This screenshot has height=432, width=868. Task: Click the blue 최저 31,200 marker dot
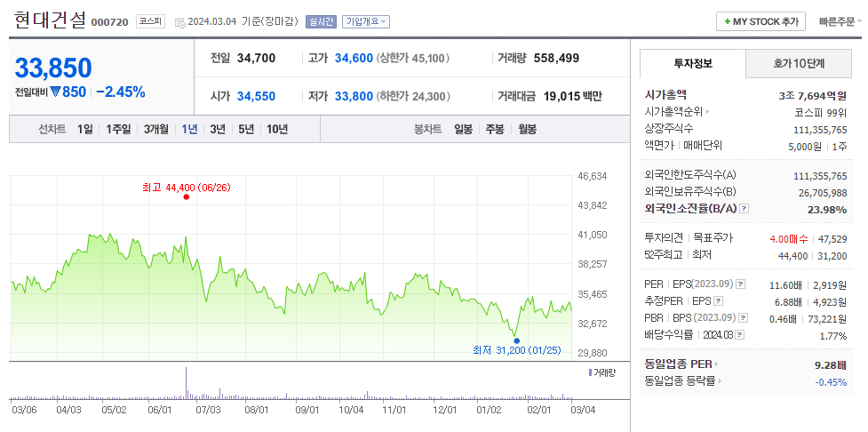tap(516, 340)
